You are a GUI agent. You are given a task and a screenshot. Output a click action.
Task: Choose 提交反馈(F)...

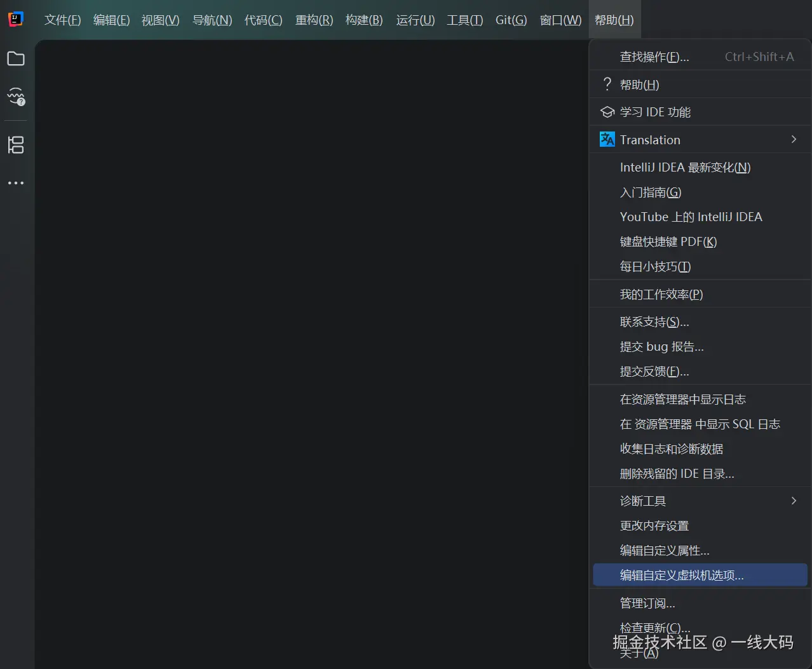click(x=700, y=371)
